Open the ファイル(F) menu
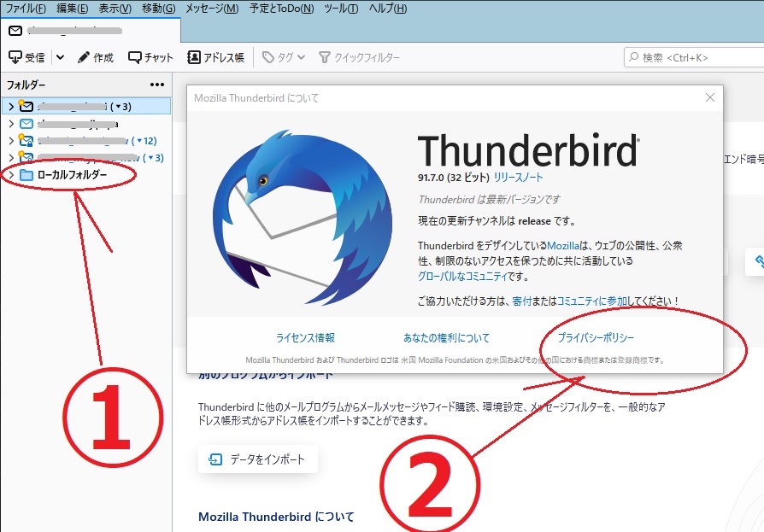Image resolution: width=764 pixels, height=532 pixels. (x=26, y=9)
